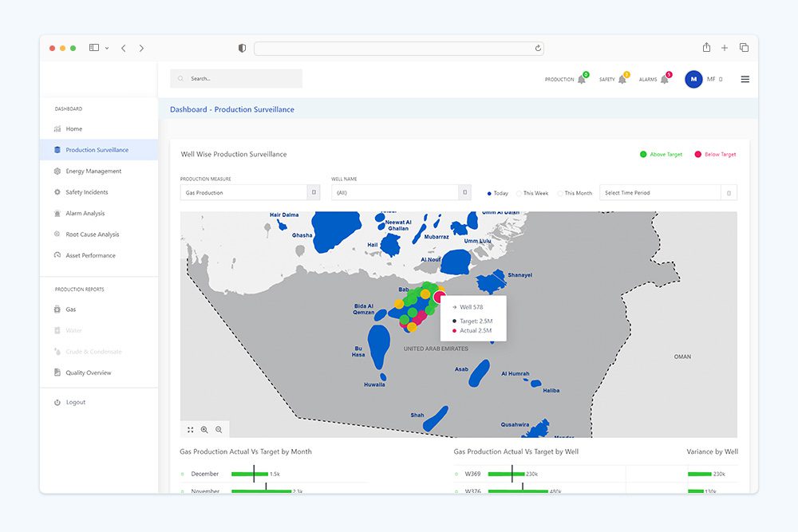
Task: Open Alarm Analysis section
Action: (99, 213)
